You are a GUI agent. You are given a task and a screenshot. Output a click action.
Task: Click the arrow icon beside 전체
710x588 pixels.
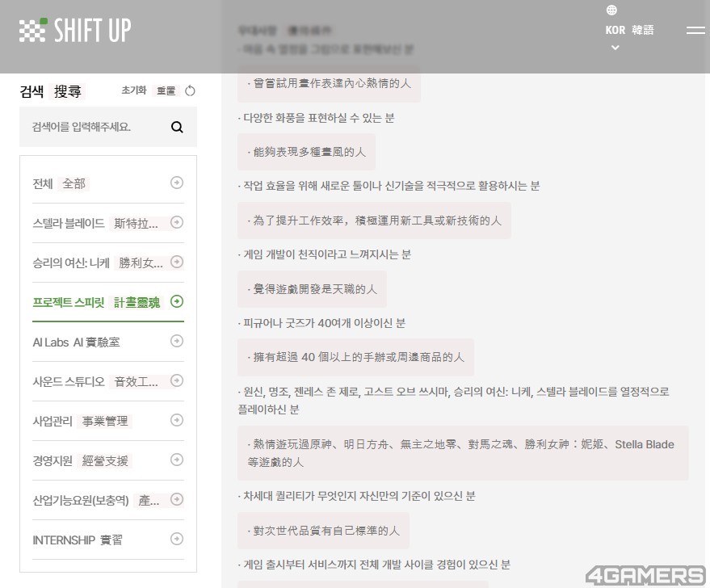point(177,183)
